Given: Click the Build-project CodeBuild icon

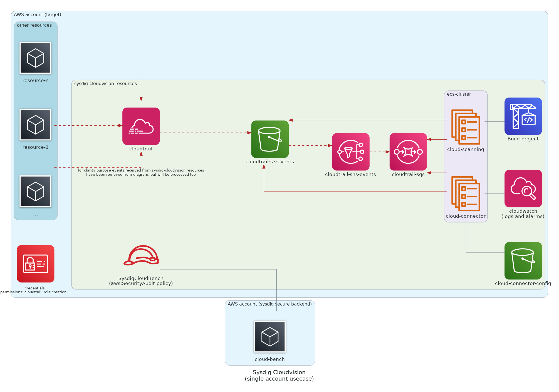Looking at the screenshot, I should (523, 116).
